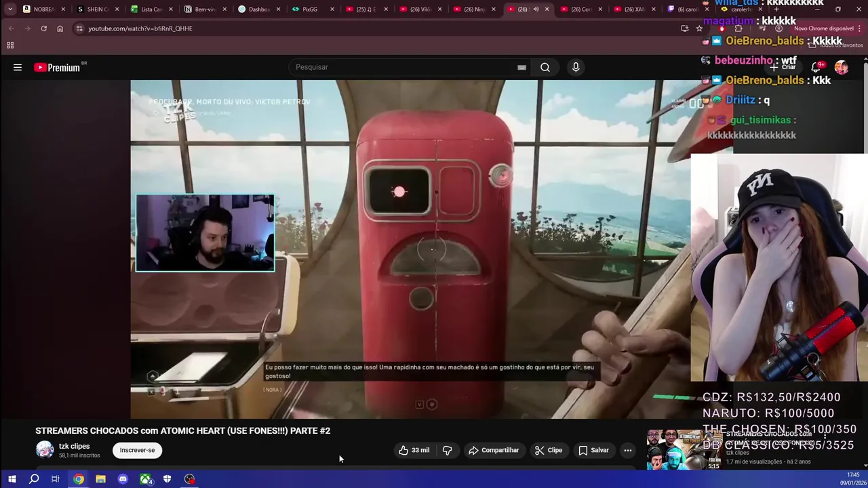Switch to the Lista Car tab
868x488 pixels.
(152, 9)
